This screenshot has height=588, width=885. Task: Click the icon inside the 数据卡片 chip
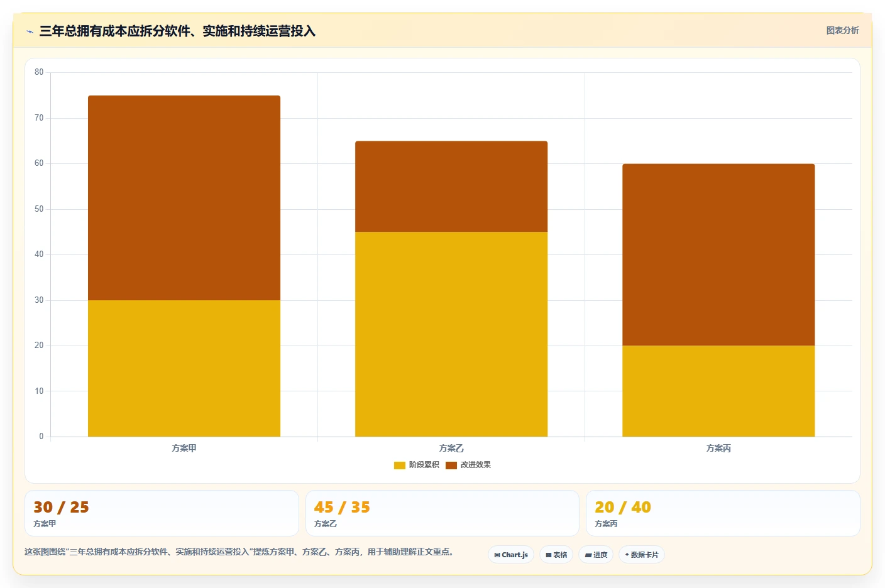click(x=627, y=555)
